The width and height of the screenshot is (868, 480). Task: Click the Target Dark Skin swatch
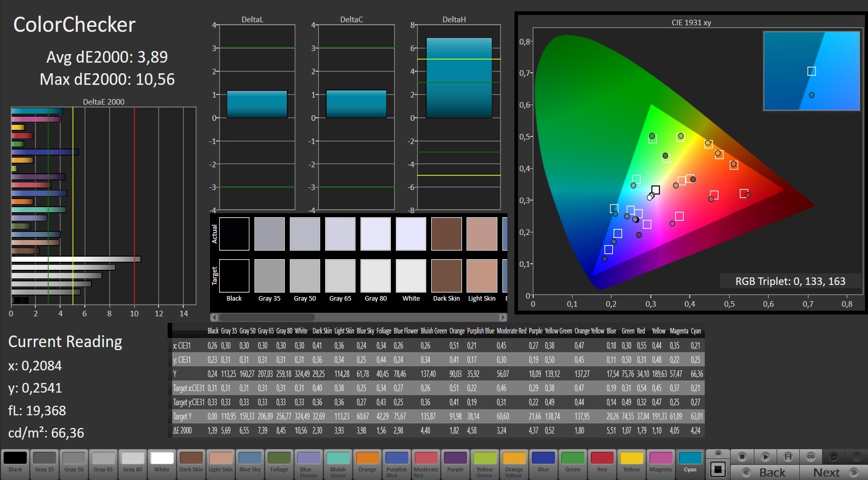[446, 275]
